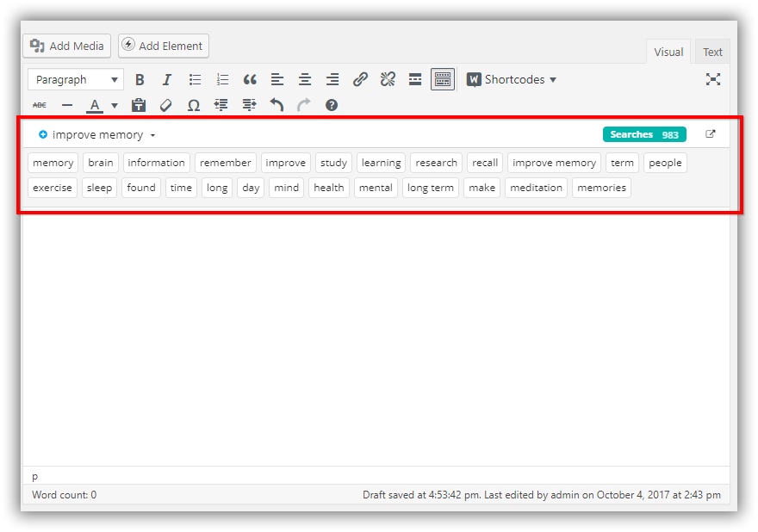Pick the 'improve' keyword tag
This screenshot has width=758, height=532.
pyautogui.click(x=286, y=163)
